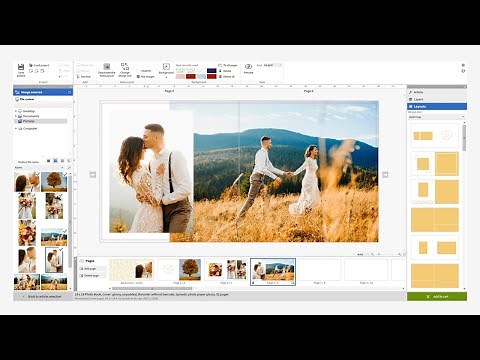Open the Background dropdown arrow
The height and width of the screenshot is (360, 480).
pos(166,77)
